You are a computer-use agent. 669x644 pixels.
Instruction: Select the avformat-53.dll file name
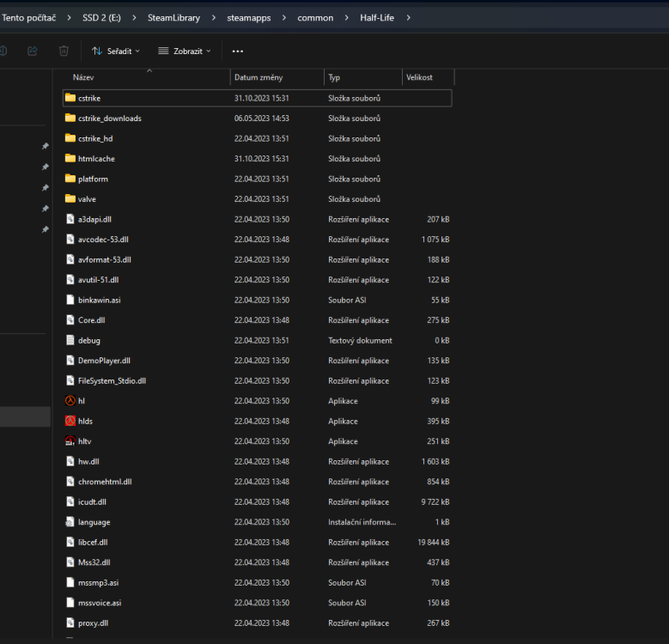tap(105, 259)
